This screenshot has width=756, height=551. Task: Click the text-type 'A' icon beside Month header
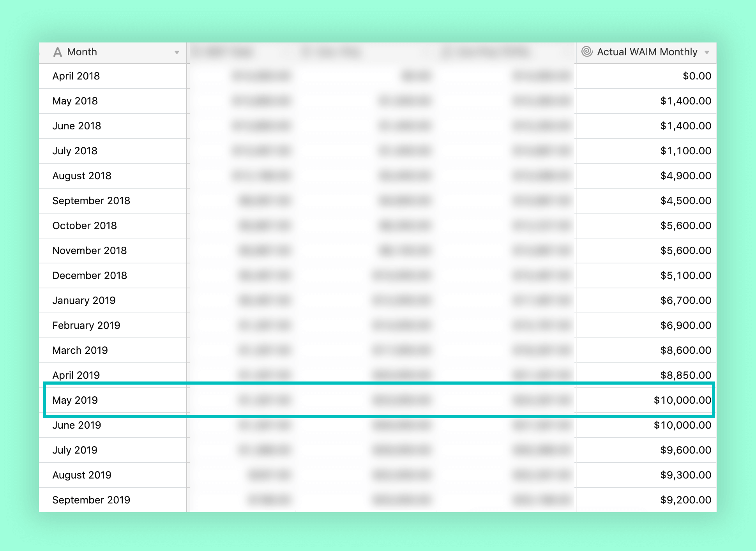[58, 51]
